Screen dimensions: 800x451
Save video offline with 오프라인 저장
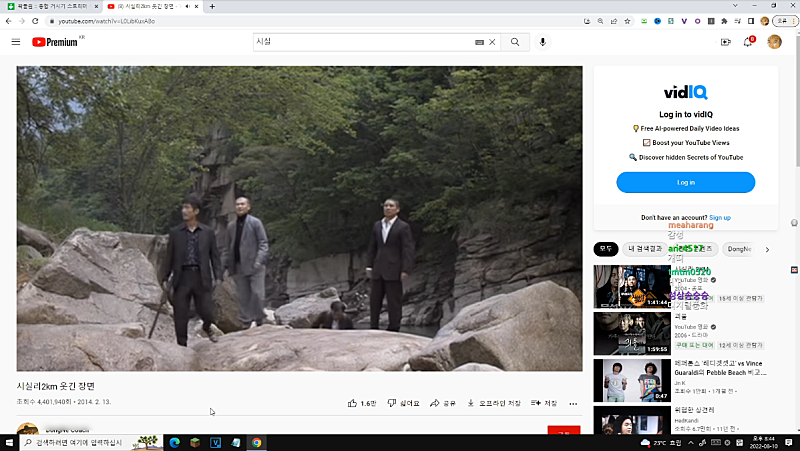click(x=493, y=403)
